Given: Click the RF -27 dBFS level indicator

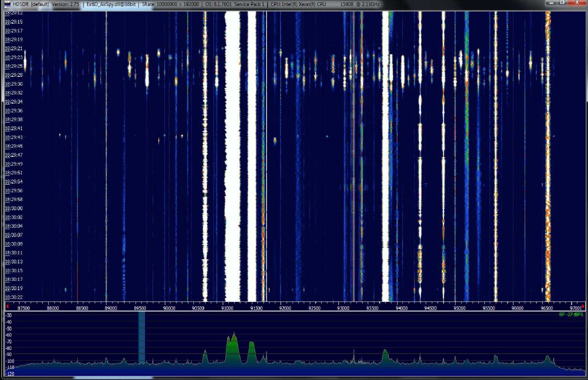Looking at the screenshot, I should (x=571, y=314).
